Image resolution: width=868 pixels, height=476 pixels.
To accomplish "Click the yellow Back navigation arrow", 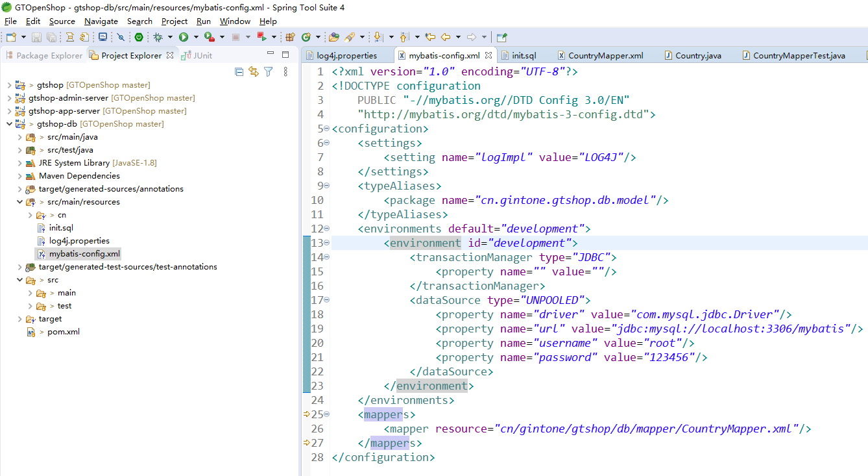I will pos(446,38).
